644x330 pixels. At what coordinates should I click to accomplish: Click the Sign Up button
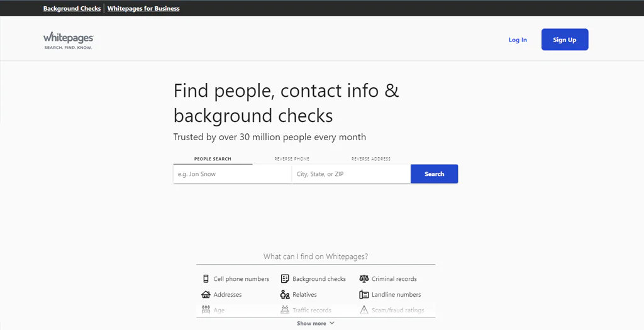pyautogui.click(x=565, y=40)
